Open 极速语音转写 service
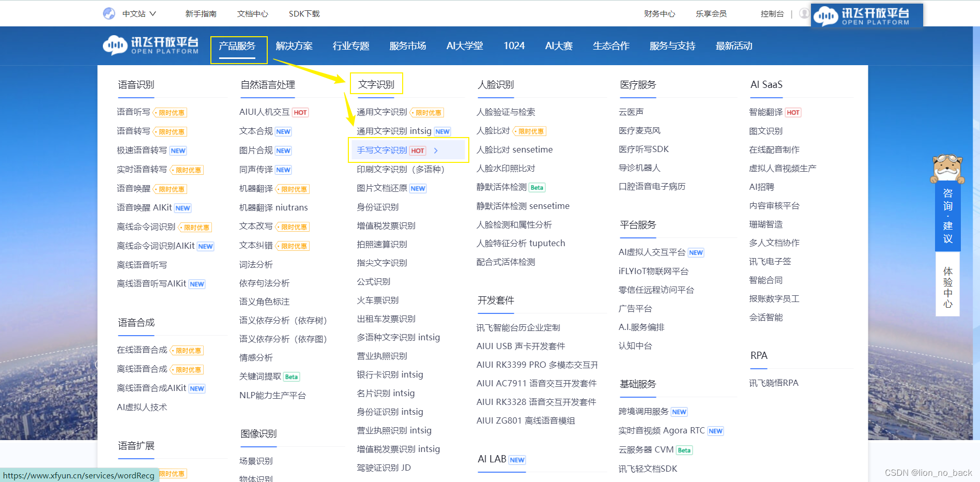Screen dimensions: 980x482 [x=142, y=150]
